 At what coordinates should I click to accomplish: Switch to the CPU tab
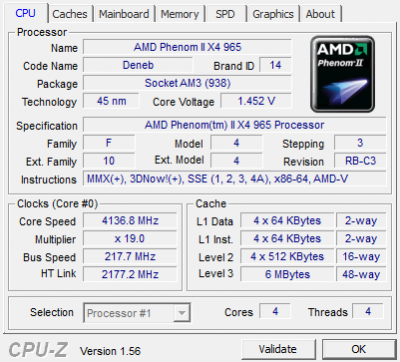coord(25,13)
